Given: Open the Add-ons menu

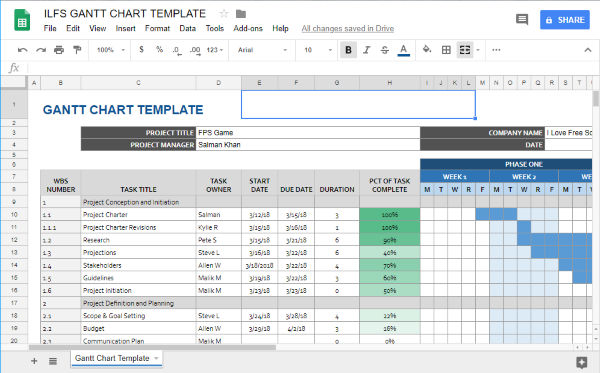Looking at the screenshot, I should click(x=248, y=28).
